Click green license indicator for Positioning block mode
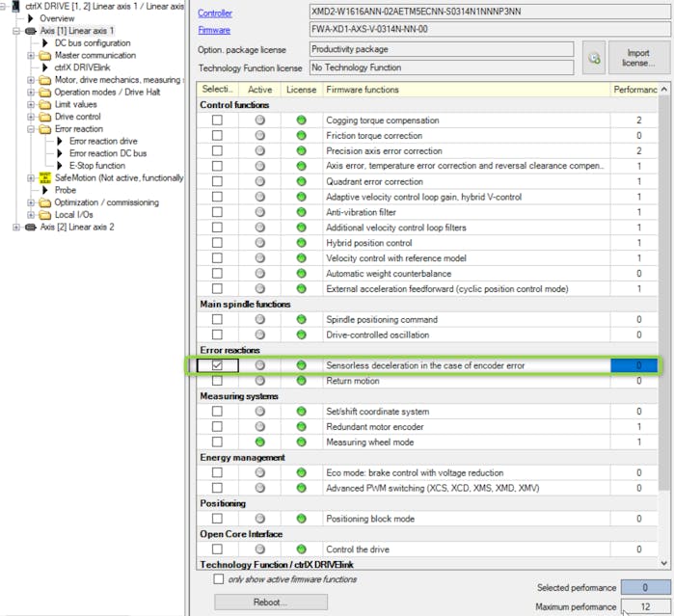Viewport: 674px width, 616px height. point(301,519)
